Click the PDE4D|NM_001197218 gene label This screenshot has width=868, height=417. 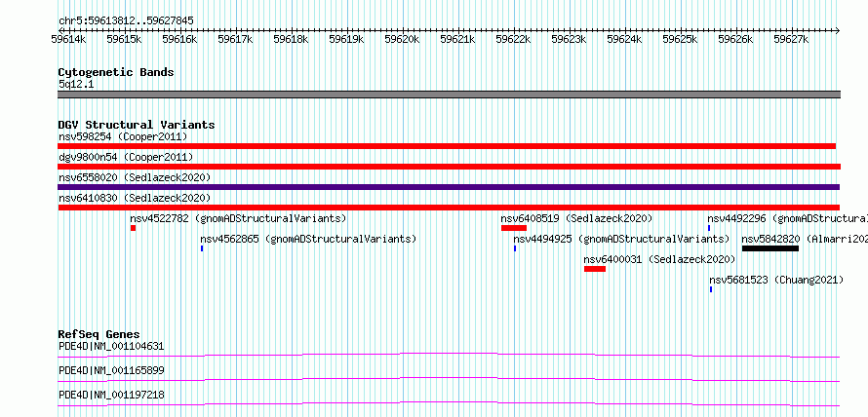[111, 396]
